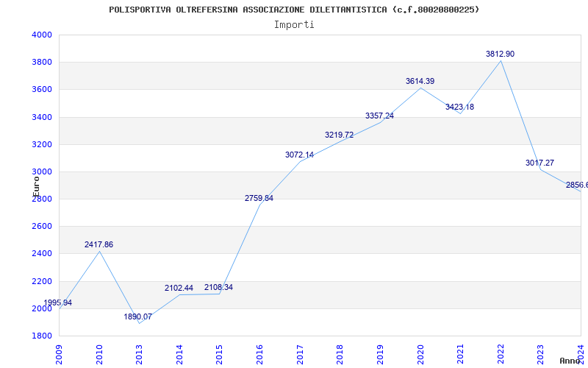This screenshot has width=588, height=368.
Task: Click the x-axis year 2013
Action: 139,354
